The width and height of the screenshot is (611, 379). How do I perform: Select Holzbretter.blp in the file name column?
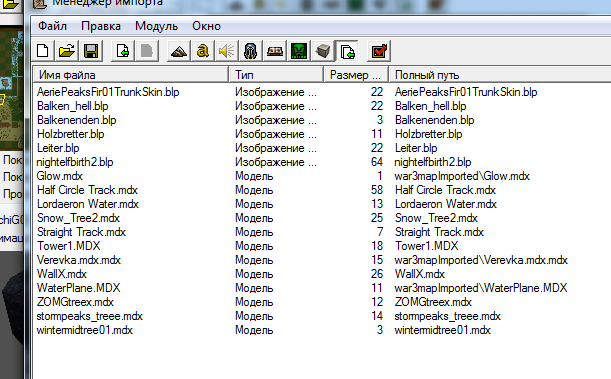pyautogui.click(x=71, y=134)
